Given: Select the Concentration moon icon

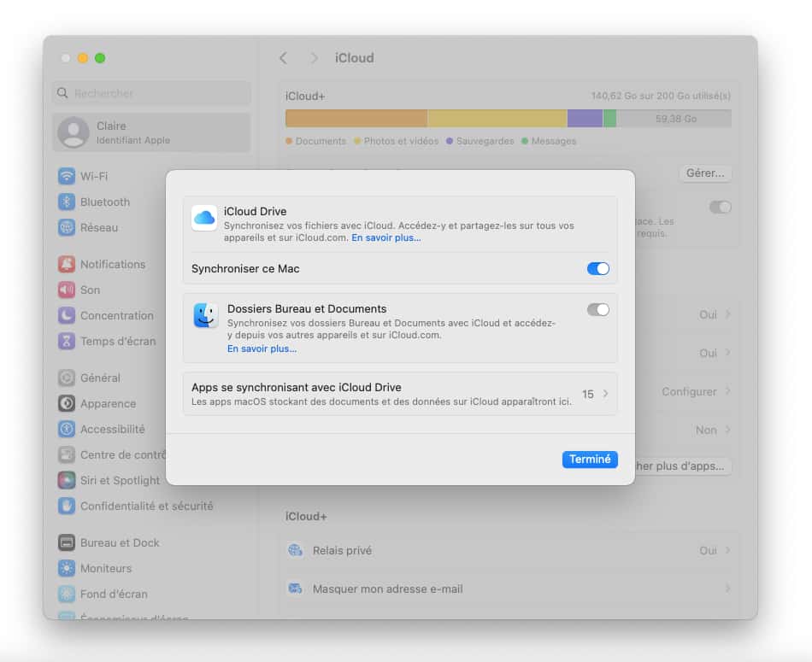Looking at the screenshot, I should [x=67, y=315].
